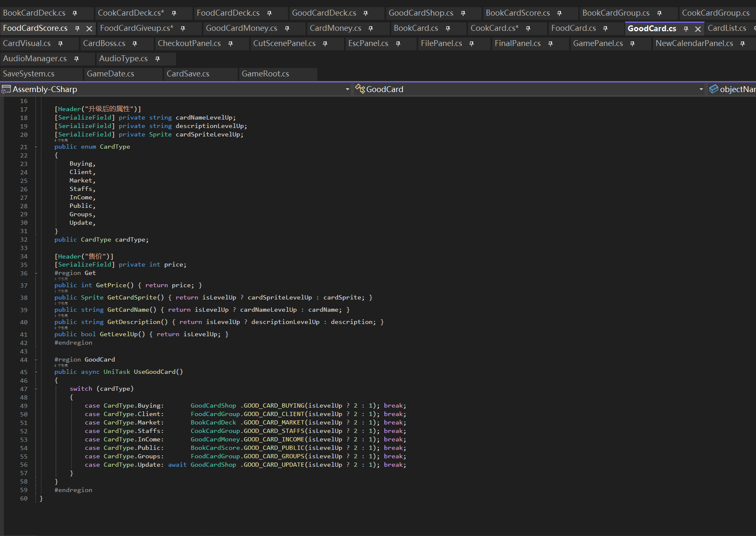The height and width of the screenshot is (536, 756).
Task: Open the Assembly-CSharp project dropdown
Action: click(x=347, y=89)
